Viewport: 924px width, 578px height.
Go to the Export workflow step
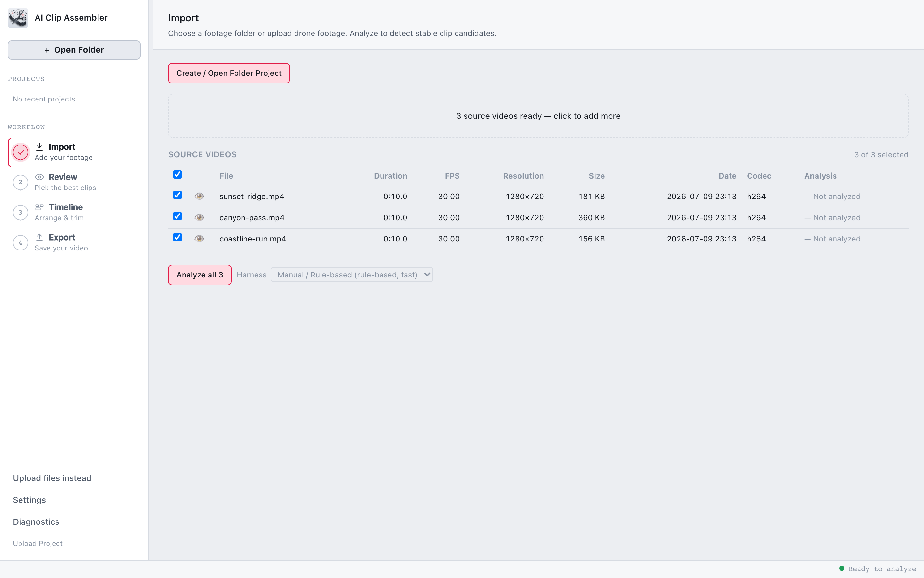[x=74, y=243]
